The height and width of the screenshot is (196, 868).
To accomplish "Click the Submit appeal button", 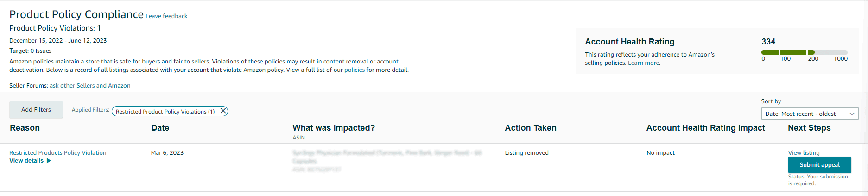I will click(819, 165).
